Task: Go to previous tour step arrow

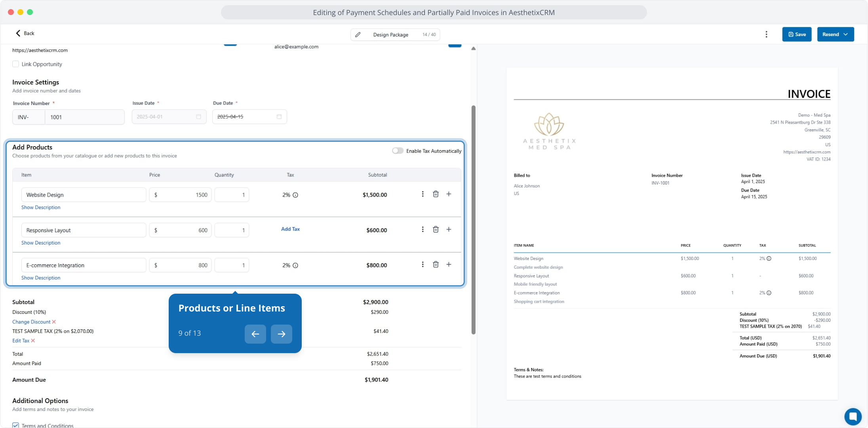Action: tap(255, 334)
